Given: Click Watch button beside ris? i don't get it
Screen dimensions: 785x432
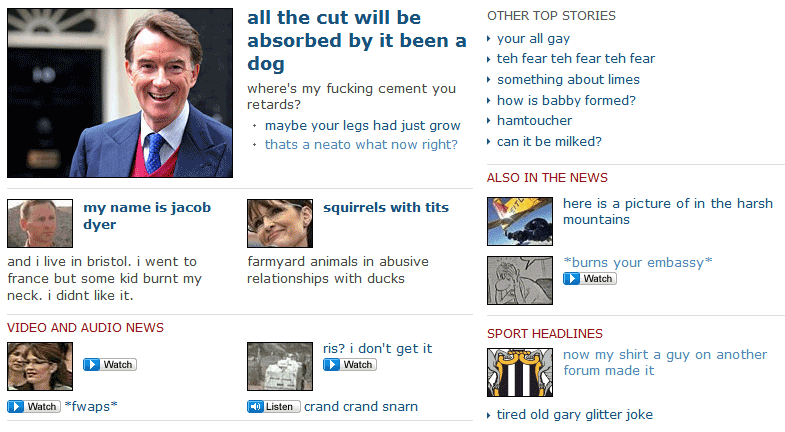Looking at the screenshot, I should (349, 365).
